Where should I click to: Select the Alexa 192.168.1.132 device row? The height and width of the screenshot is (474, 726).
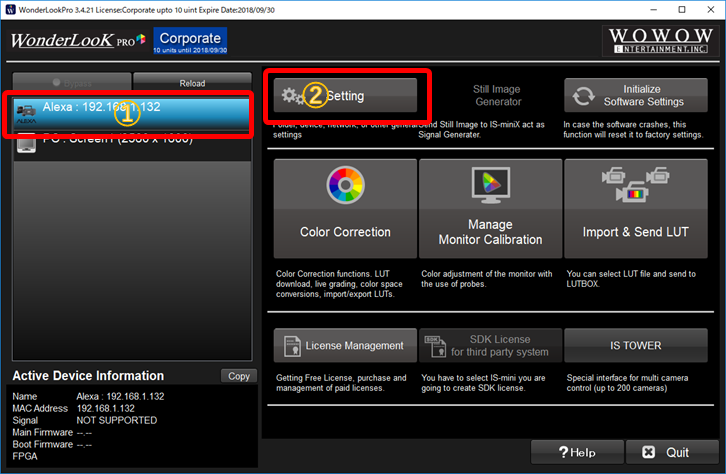(132, 113)
